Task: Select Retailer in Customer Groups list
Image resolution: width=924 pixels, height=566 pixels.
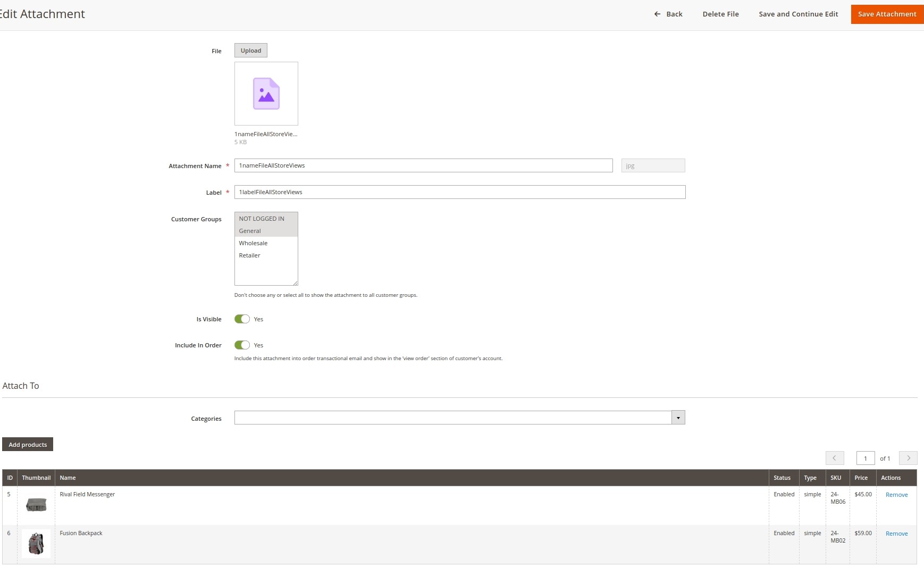Action: click(250, 255)
